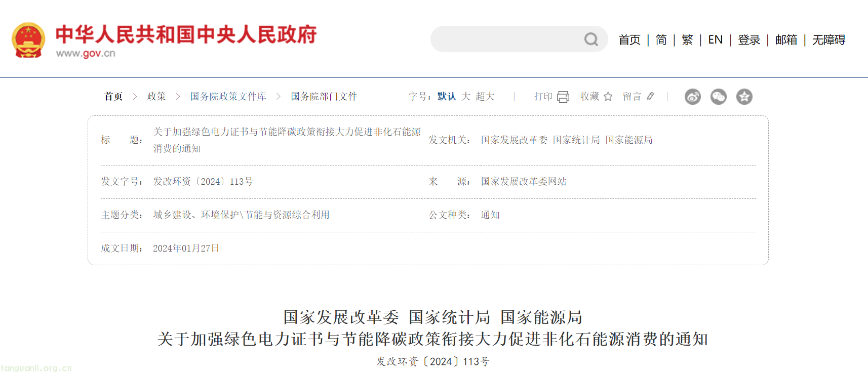The width and height of the screenshot is (868, 372).
Task: Click the favorites star outline icon
Action: pyautogui.click(x=608, y=96)
